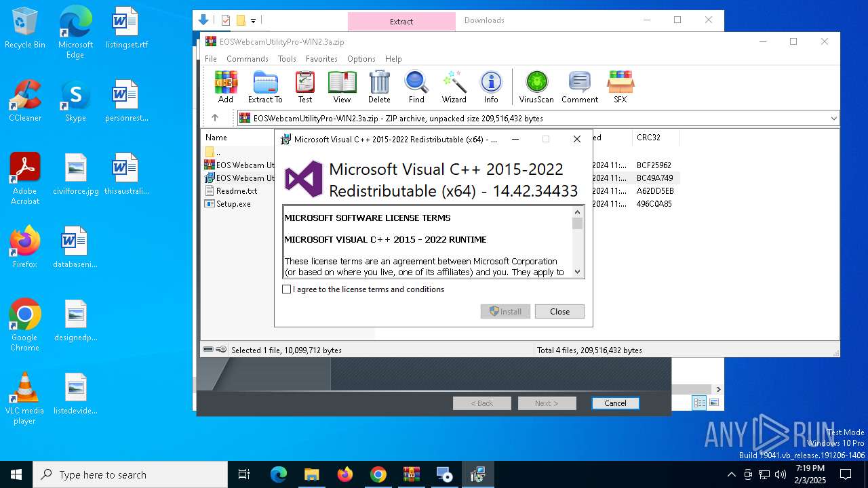
Task: Click Close in the Visual C++ installer
Action: pos(559,312)
